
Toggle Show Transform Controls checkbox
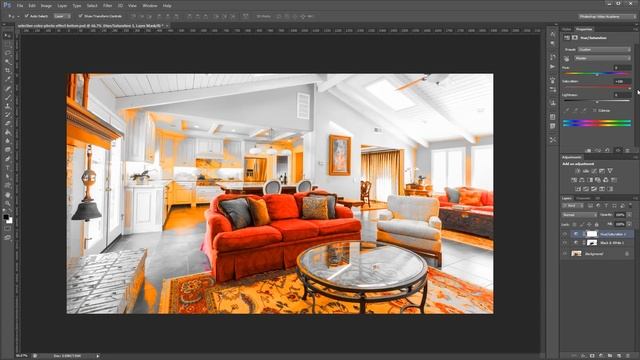coord(80,16)
